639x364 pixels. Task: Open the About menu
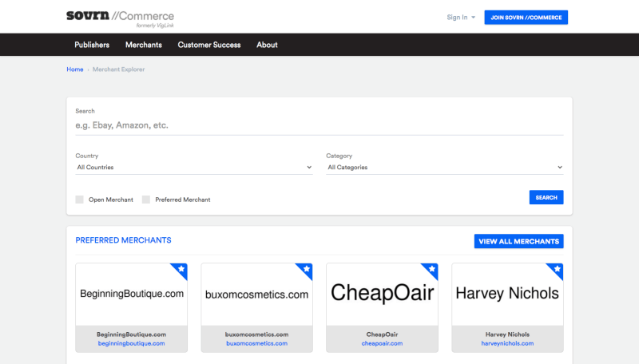(267, 45)
